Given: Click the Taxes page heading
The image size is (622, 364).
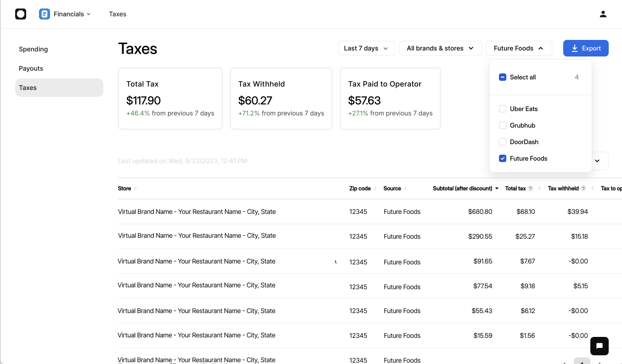Looking at the screenshot, I should pyautogui.click(x=138, y=49).
